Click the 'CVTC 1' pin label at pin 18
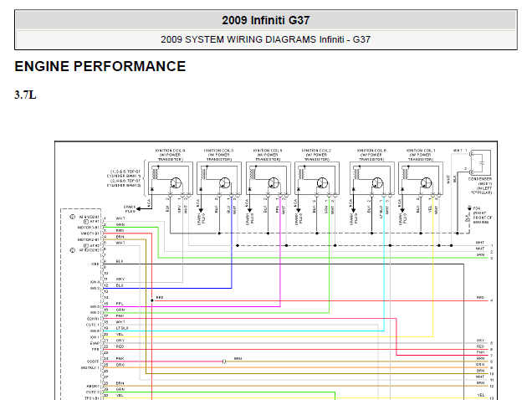 [93, 325]
